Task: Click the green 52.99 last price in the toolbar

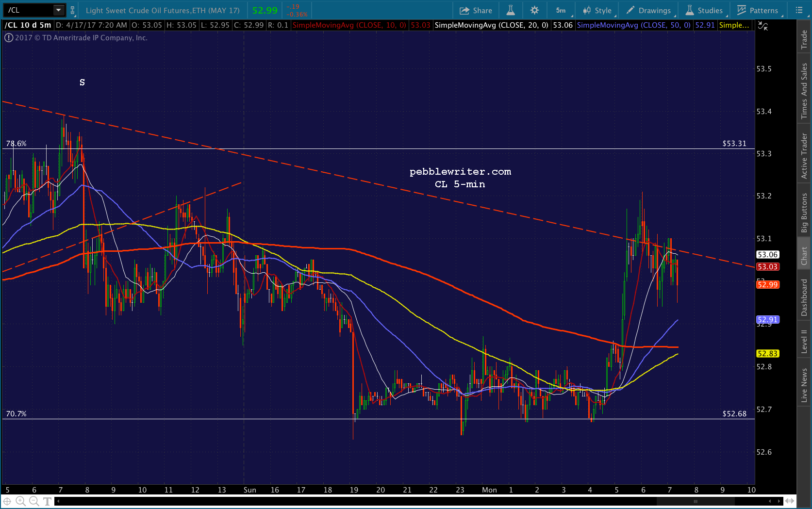Action: (x=265, y=10)
